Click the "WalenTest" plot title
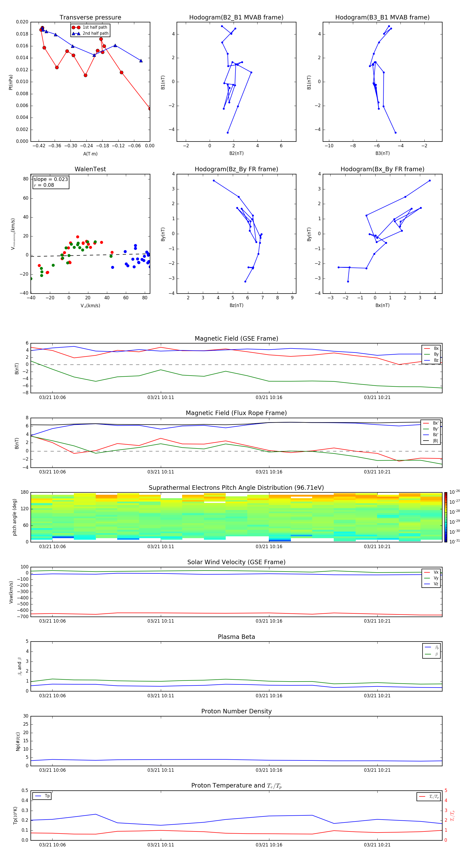The image size is (473, 868). click(x=90, y=169)
